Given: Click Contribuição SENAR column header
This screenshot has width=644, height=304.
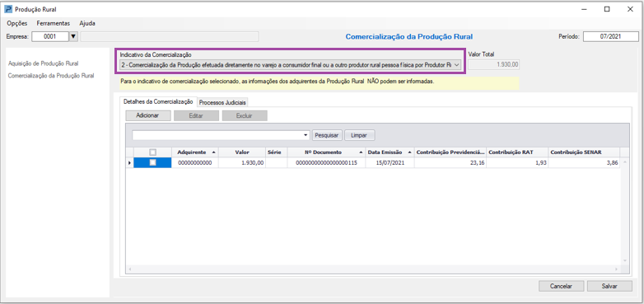Looking at the screenshot, I should click(584, 152).
